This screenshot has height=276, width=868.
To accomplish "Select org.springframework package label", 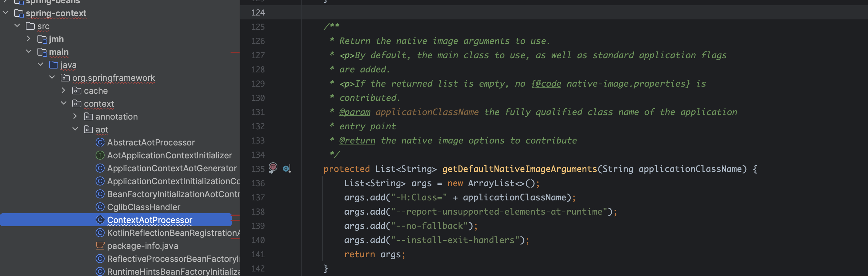I will (x=114, y=78).
